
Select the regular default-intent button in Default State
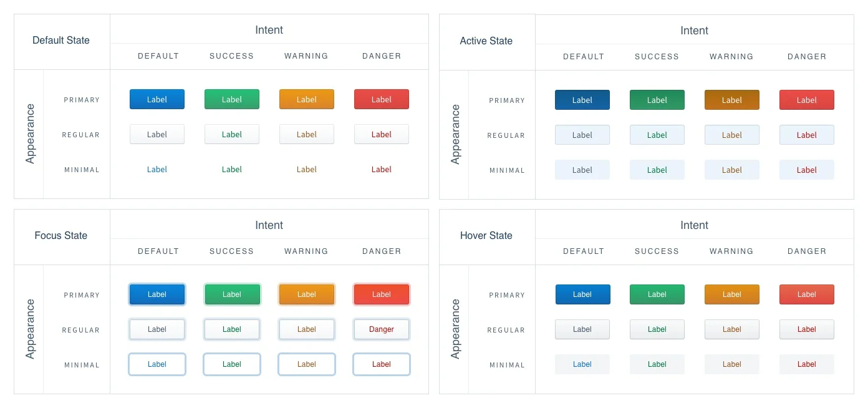click(x=157, y=134)
